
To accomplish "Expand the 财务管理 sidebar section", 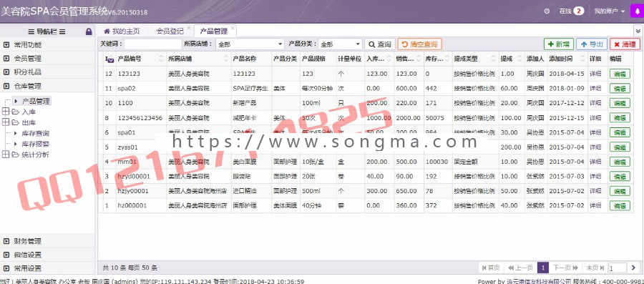I will [48, 241].
